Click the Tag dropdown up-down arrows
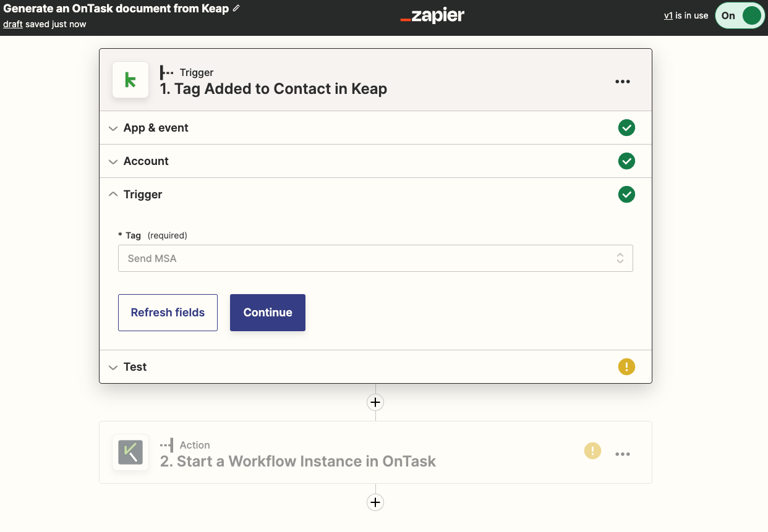Viewport: 768px width, 532px height. tap(620, 258)
